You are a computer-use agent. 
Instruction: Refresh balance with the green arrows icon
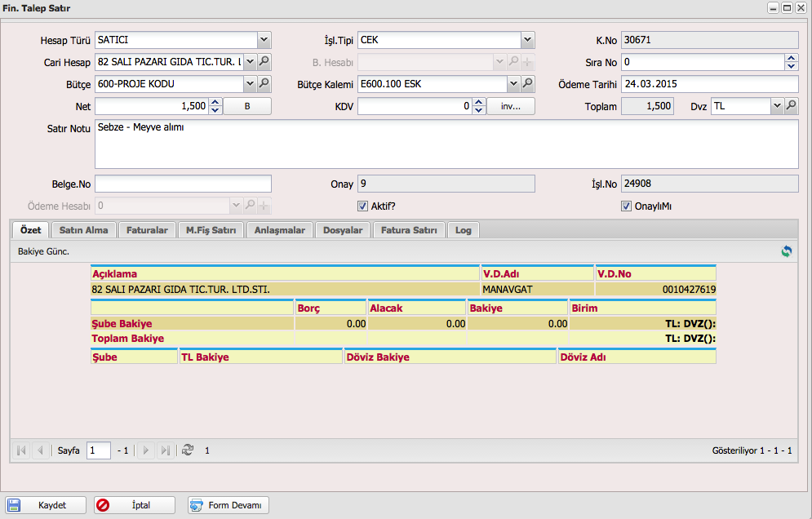click(787, 251)
